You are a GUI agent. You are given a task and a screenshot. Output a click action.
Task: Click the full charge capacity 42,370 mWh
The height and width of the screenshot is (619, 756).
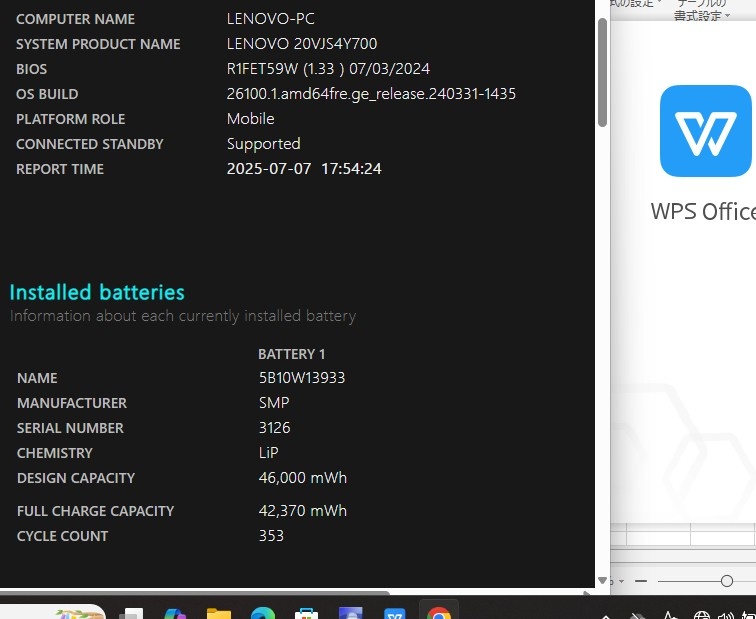pos(303,511)
